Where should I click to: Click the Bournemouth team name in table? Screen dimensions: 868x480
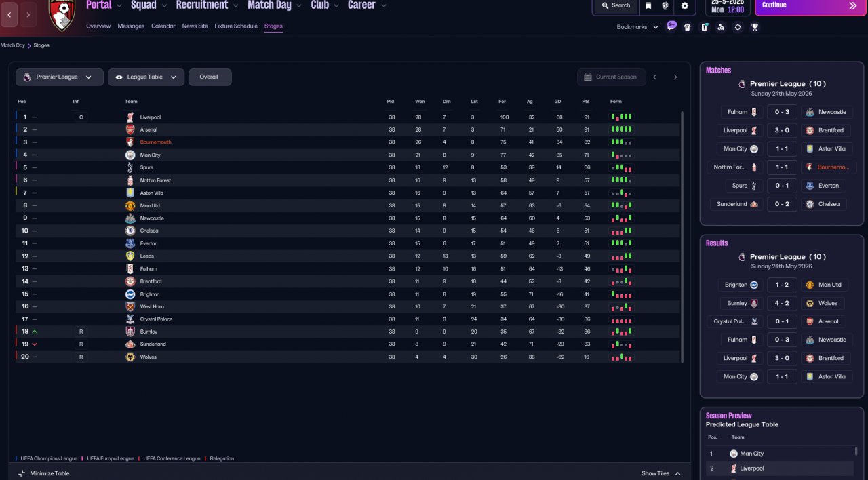pos(156,142)
